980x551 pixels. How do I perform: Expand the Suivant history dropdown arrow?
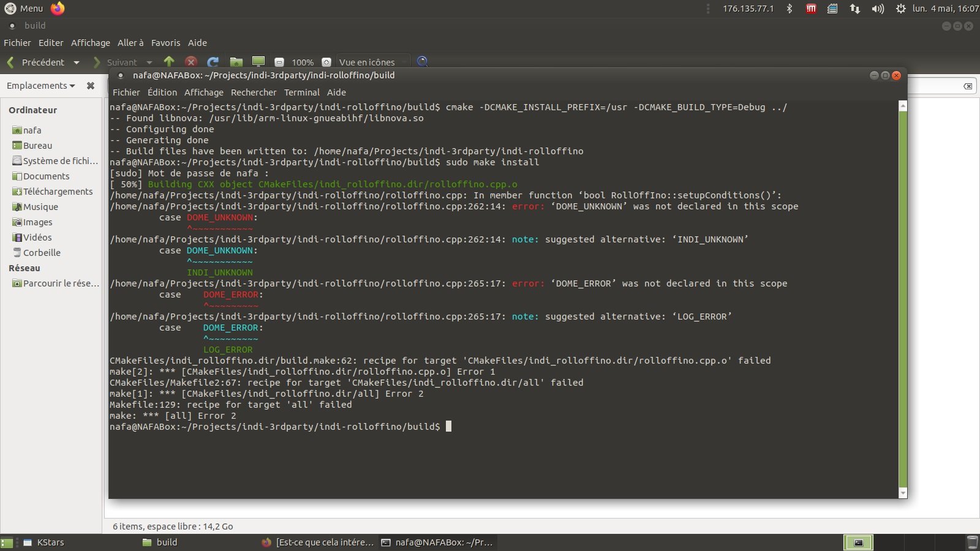click(x=149, y=62)
